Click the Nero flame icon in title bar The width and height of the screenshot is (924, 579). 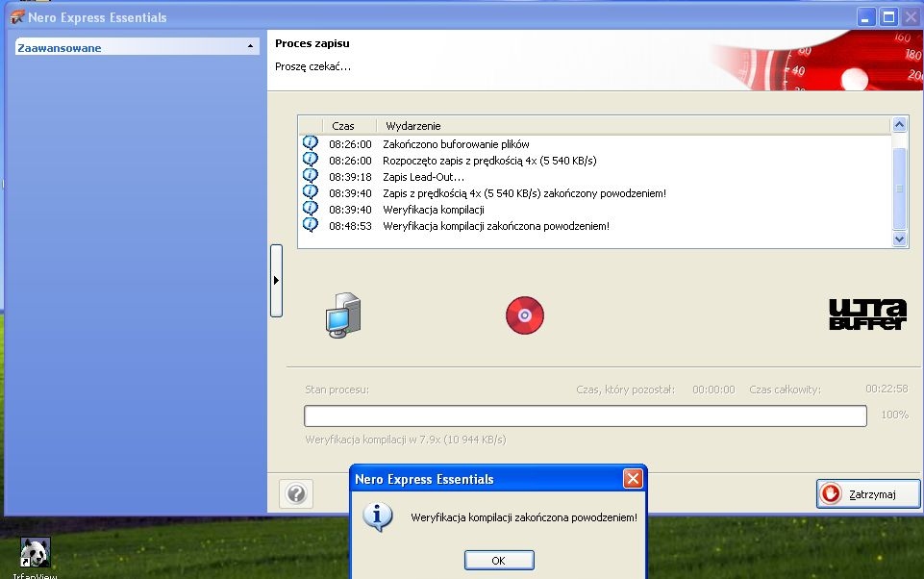coord(17,16)
